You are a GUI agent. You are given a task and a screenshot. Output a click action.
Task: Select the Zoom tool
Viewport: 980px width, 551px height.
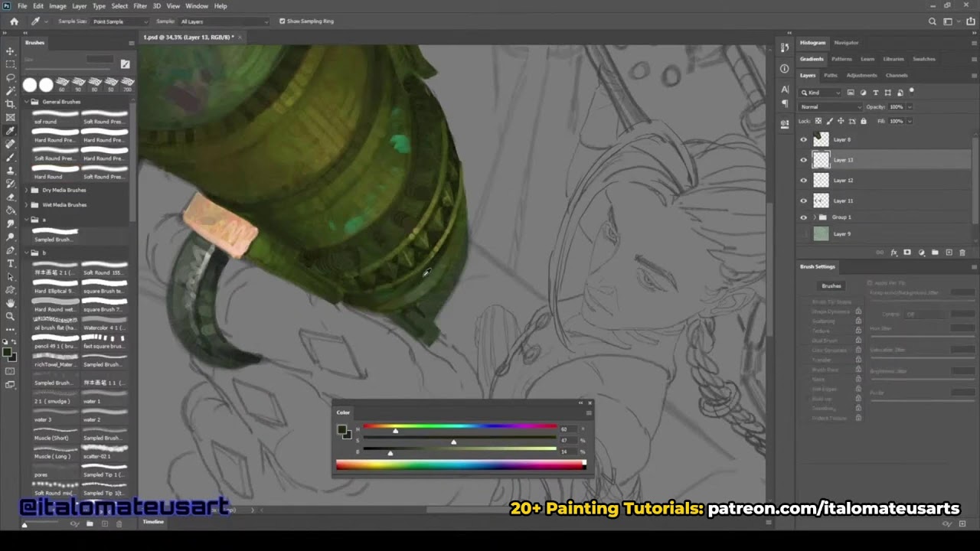10,316
